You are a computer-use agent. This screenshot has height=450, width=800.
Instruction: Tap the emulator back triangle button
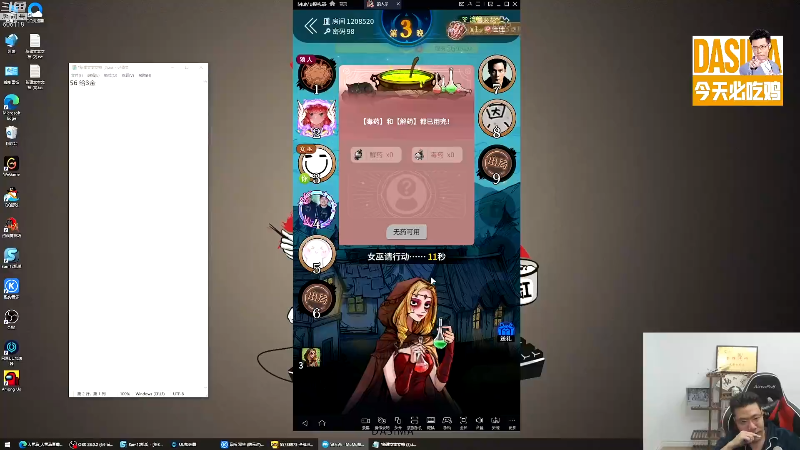[305, 423]
